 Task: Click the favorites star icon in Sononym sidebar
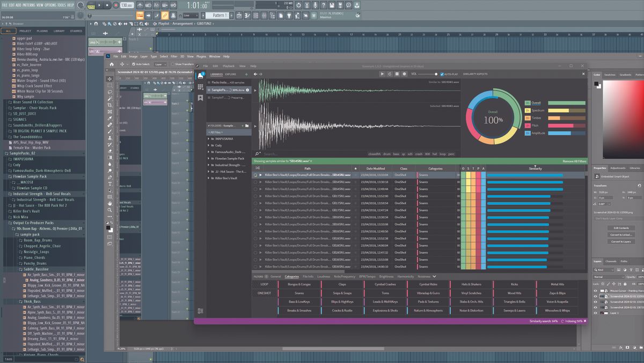click(201, 97)
